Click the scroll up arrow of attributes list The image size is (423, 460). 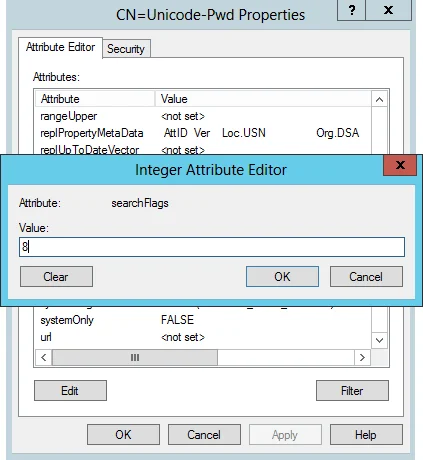pos(379,99)
